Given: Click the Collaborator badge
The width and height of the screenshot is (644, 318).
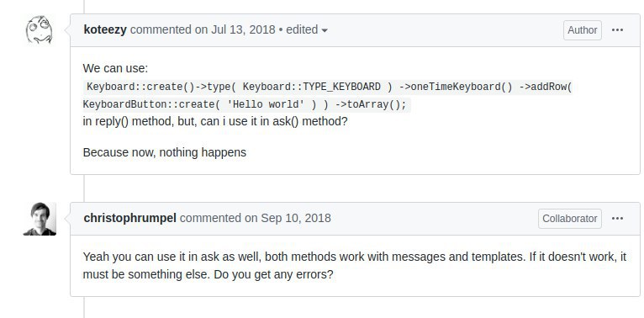Looking at the screenshot, I should pyautogui.click(x=570, y=219).
